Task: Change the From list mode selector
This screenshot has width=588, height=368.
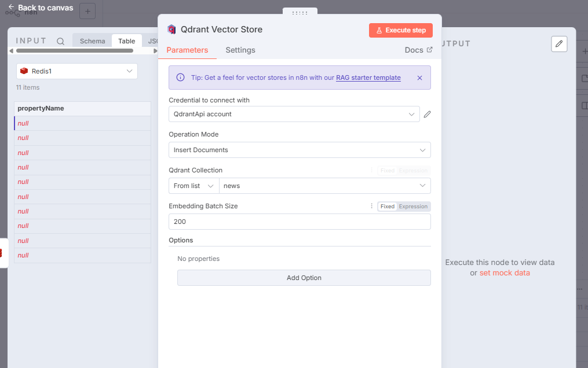Action: click(193, 186)
